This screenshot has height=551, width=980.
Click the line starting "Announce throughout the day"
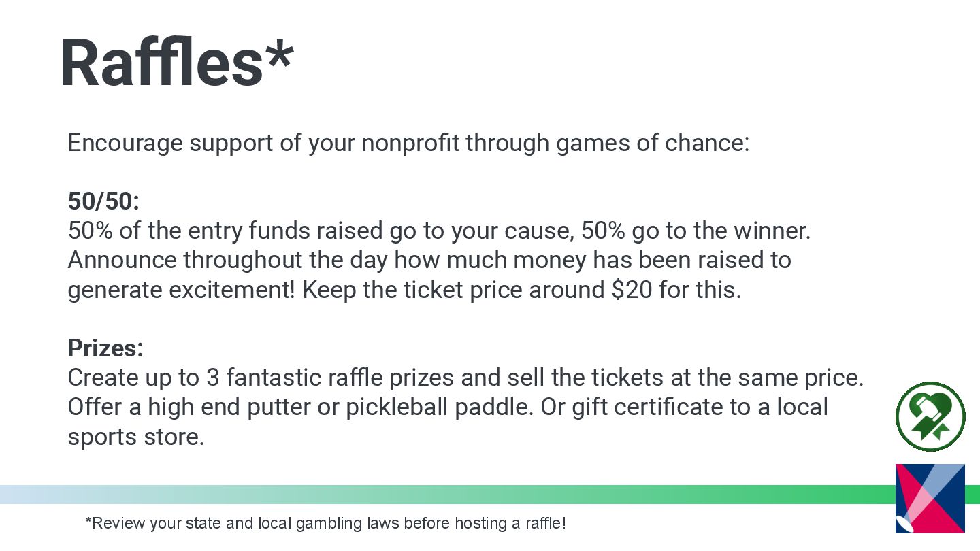(x=429, y=261)
